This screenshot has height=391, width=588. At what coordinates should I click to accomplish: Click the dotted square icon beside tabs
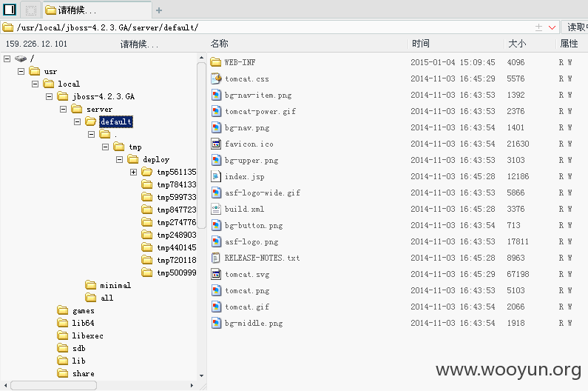[31, 10]
